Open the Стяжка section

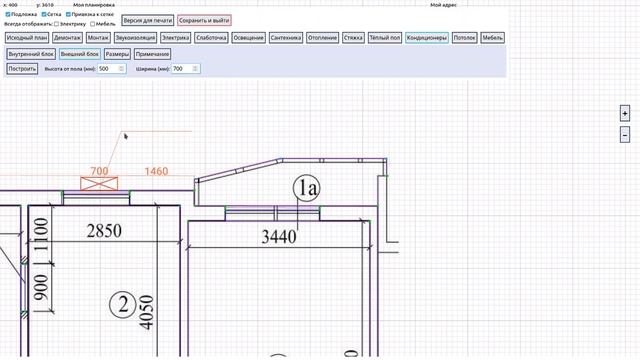(x=353, y=38)
